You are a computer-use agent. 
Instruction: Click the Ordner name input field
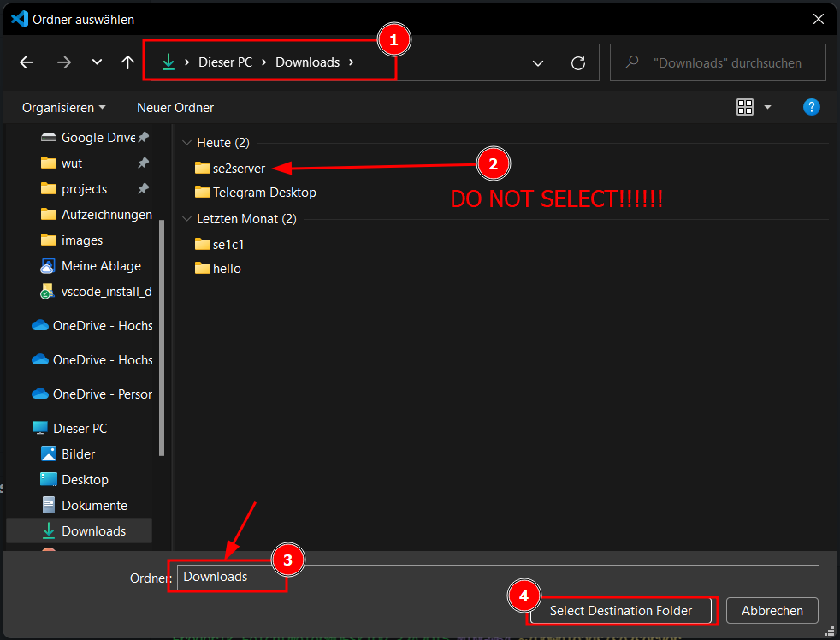(x=498, y=578)
